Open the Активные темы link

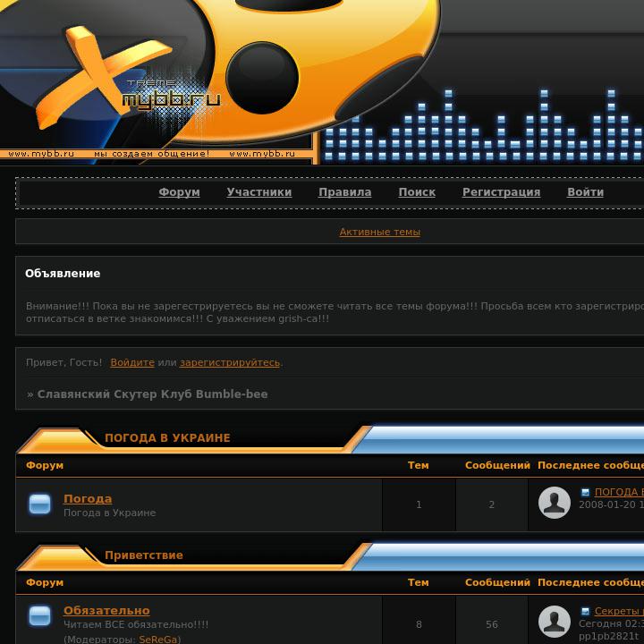tap(380, 232)
